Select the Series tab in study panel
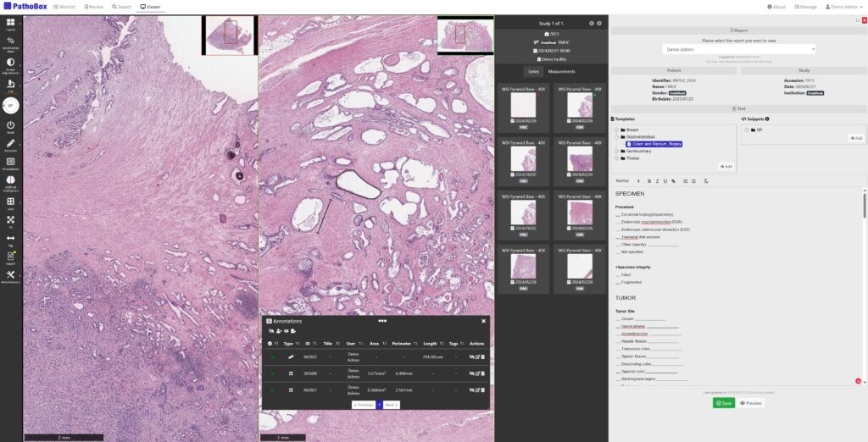The width and height of the screenshot is (868, 442). [x=533, y=71]
